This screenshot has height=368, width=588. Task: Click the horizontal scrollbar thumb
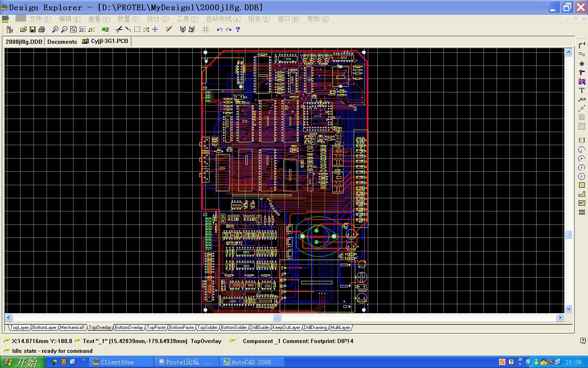click(x=277, y=318)
